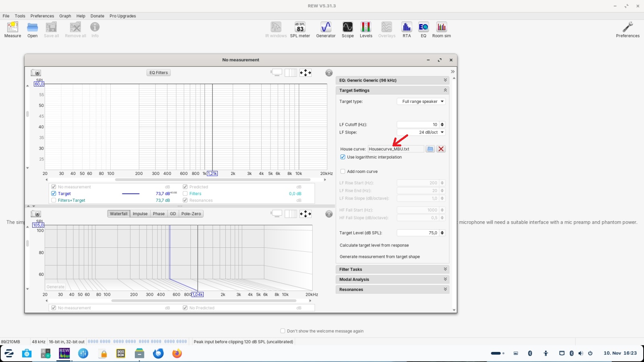This screenshot has width=644, height=362.
Task: Open the Target type dropdown
Action: [421, 101]
